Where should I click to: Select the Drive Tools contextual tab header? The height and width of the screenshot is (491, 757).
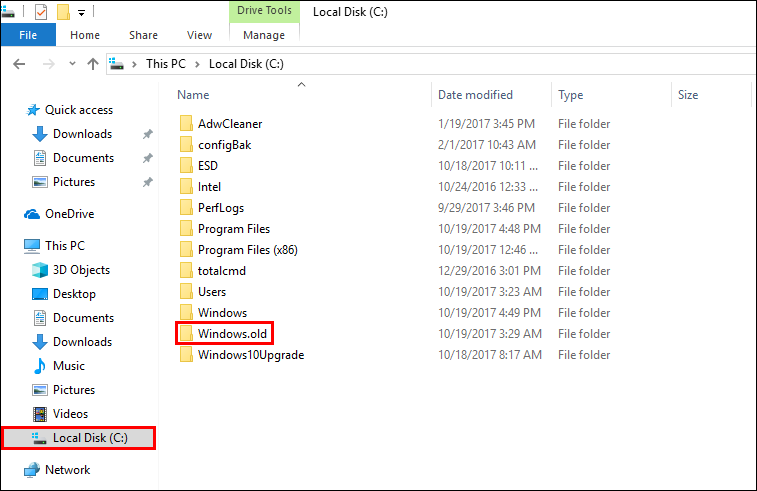pyautogui.click(x=264, y=11)
